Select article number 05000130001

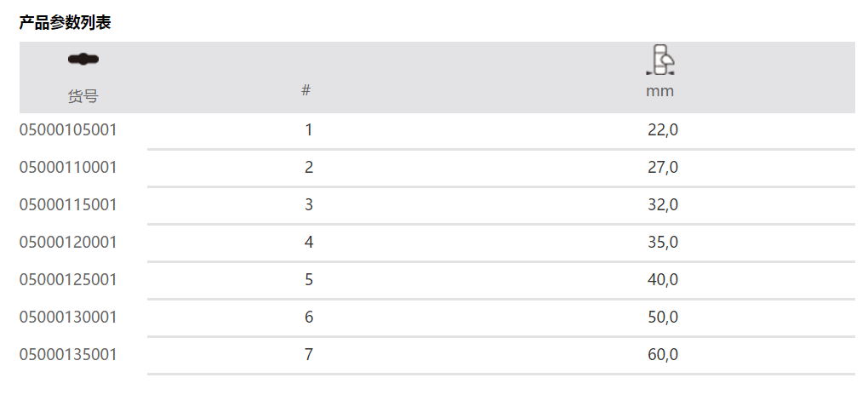click(x=68, y=318)
